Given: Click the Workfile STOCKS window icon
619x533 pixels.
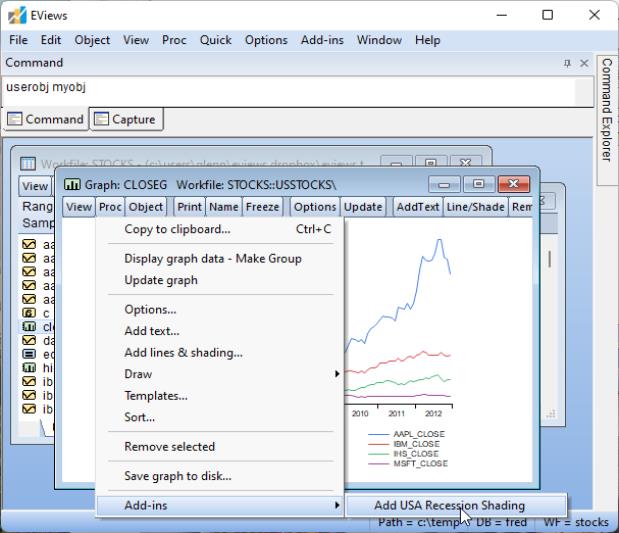Looking at the screenshot, I should (x=27, y=164).
